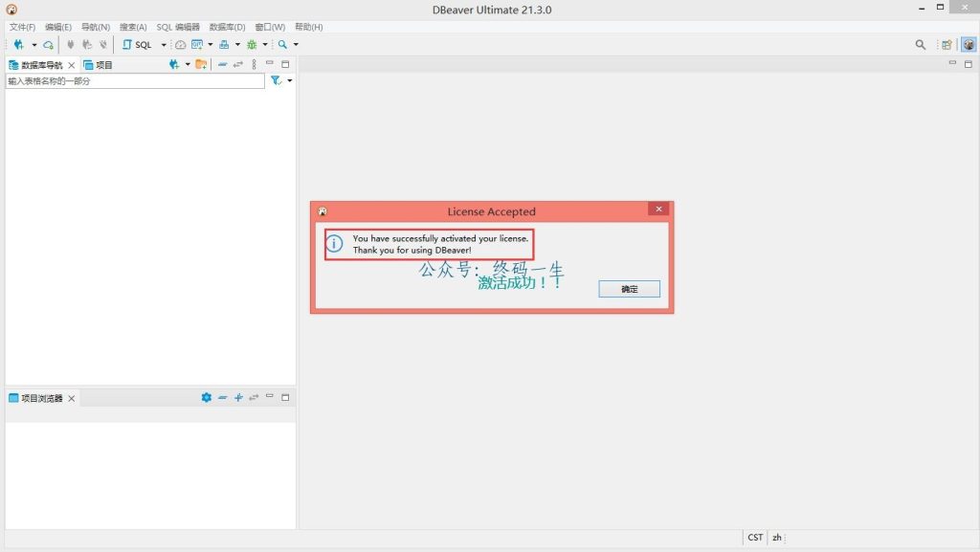
Task: Click the table name filter input field
Action: pos(135,81)
